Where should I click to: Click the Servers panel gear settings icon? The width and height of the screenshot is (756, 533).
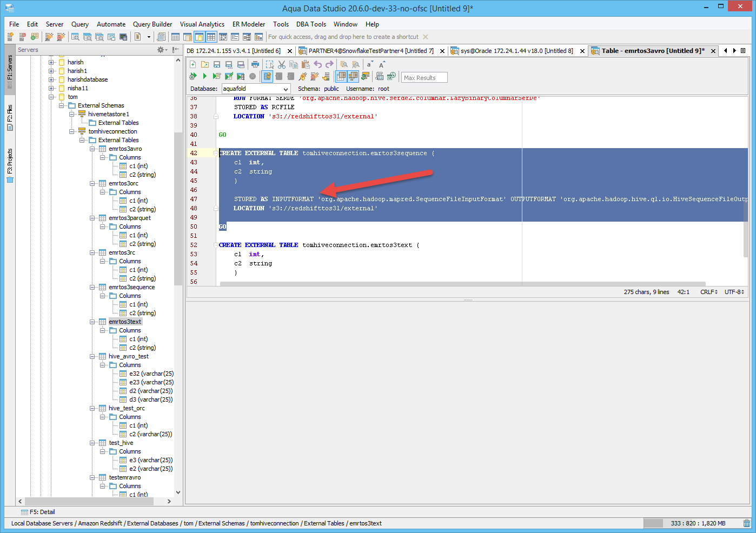point(161,50)
